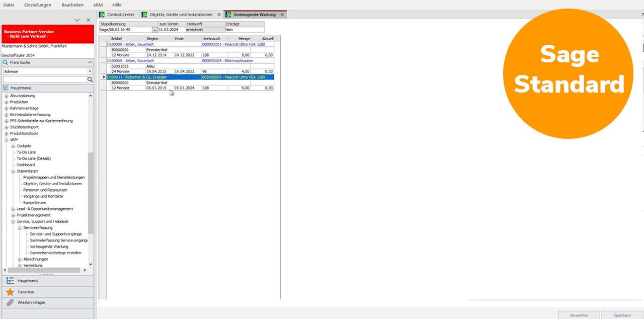Open Projektmappen und Dienstleistungen

point(54,178)
